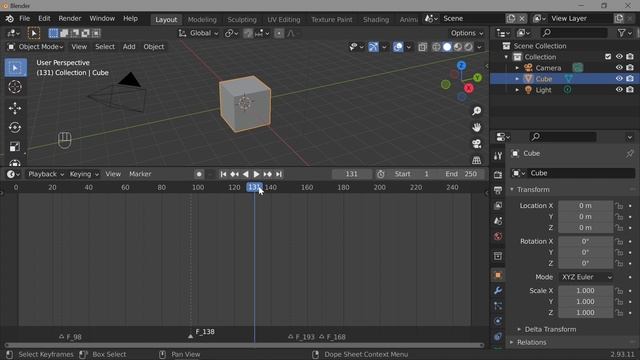Click the Scale X value field
Image resolution: width=640 pixels, height=360 pixels.
(x=585, y=291)
